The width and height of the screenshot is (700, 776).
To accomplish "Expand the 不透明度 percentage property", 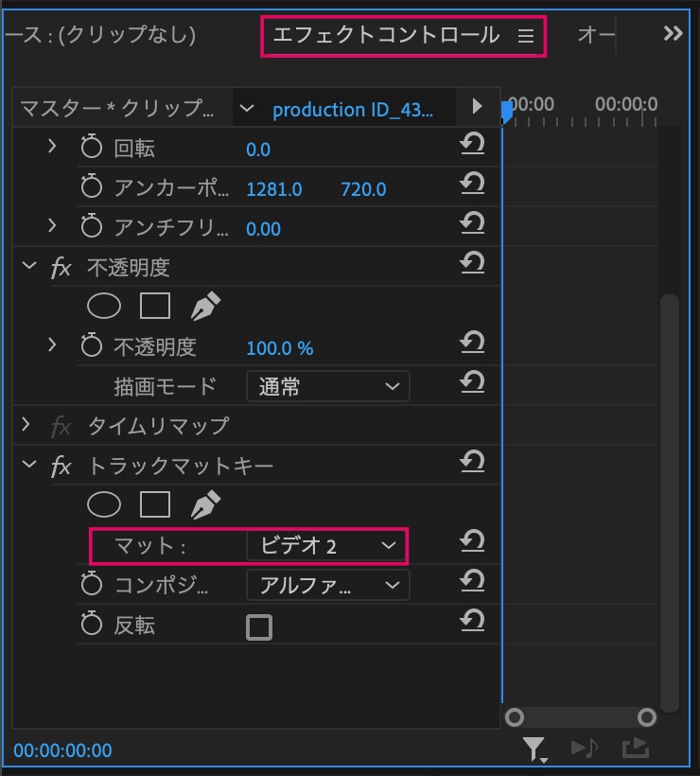I will (x=52, y=344).
